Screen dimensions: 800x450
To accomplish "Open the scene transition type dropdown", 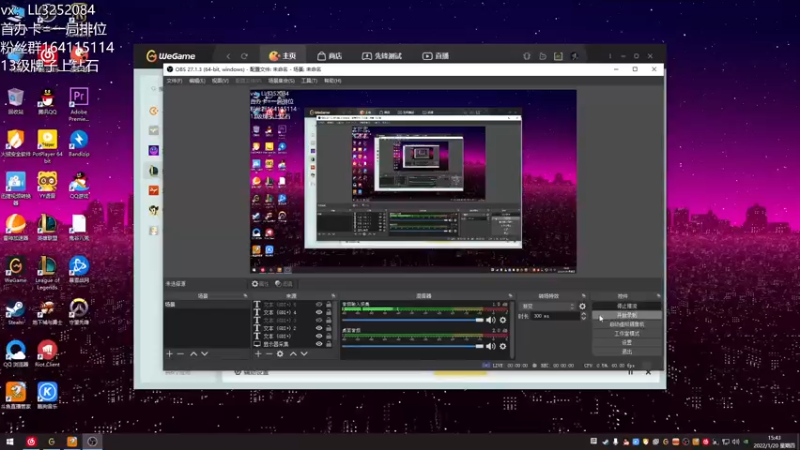I will (547, 306).
